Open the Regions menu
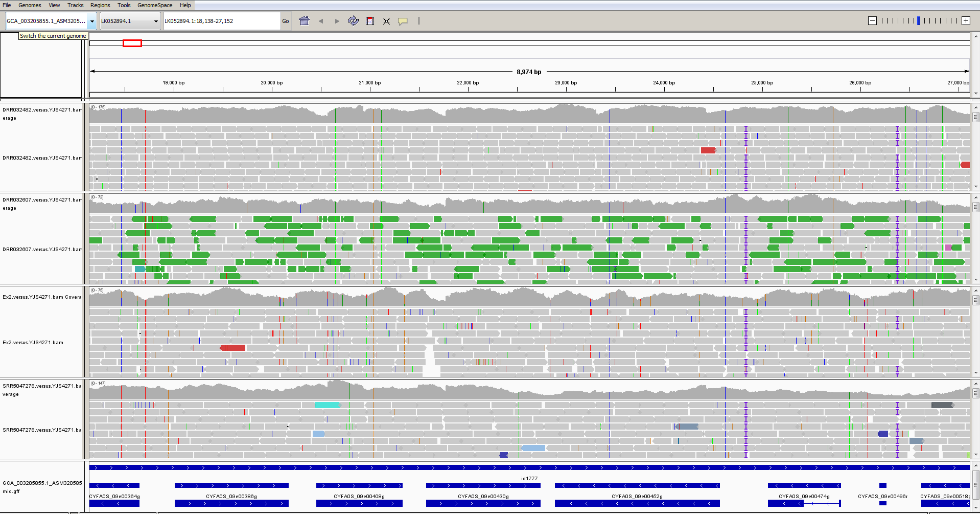The height and width of the screenshot is (514, 980). pyautogui.click(x=100, y=5)
